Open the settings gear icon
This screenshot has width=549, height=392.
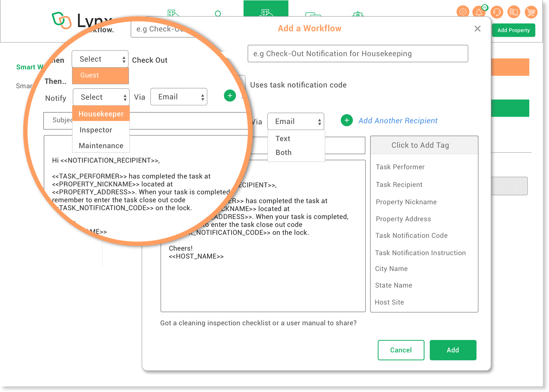[463, 12]
